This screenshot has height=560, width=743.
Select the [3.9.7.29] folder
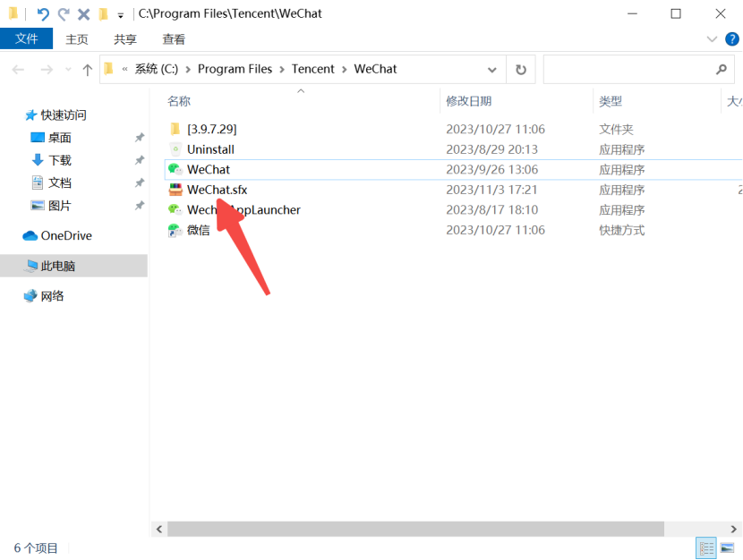click(x=212, y=129)
